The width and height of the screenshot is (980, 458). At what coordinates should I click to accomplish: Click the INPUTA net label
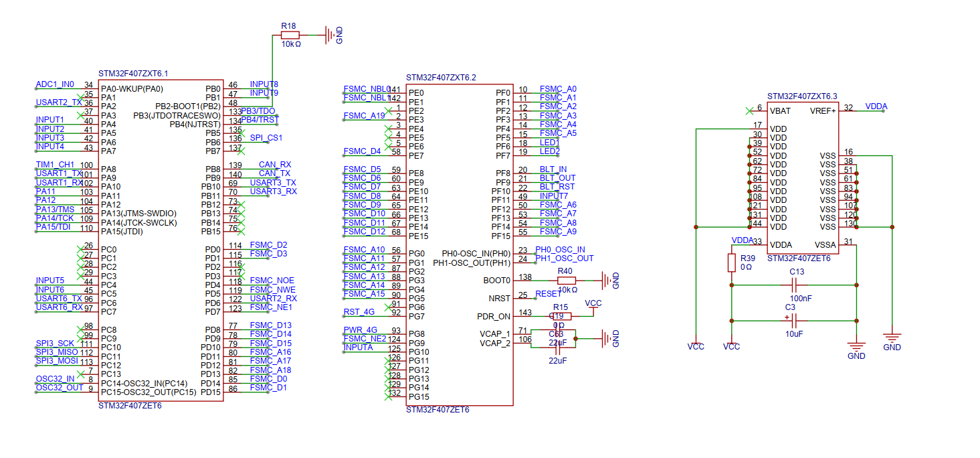(359, 348)
